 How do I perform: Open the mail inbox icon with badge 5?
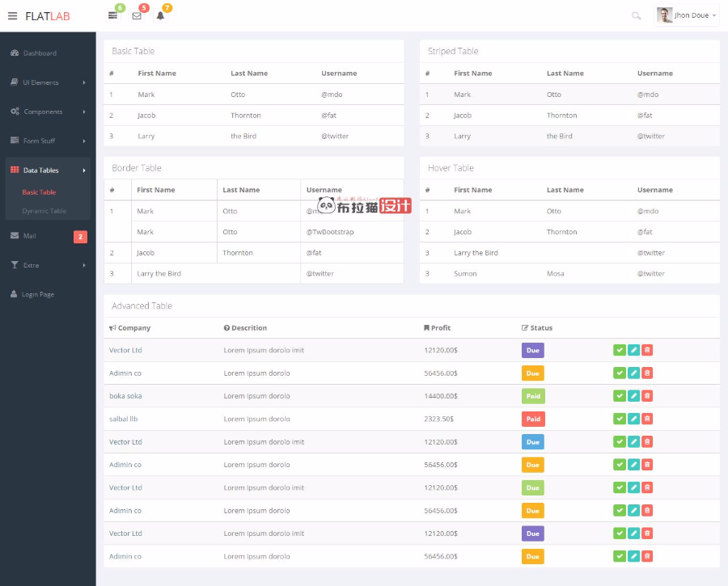(137, 16)
